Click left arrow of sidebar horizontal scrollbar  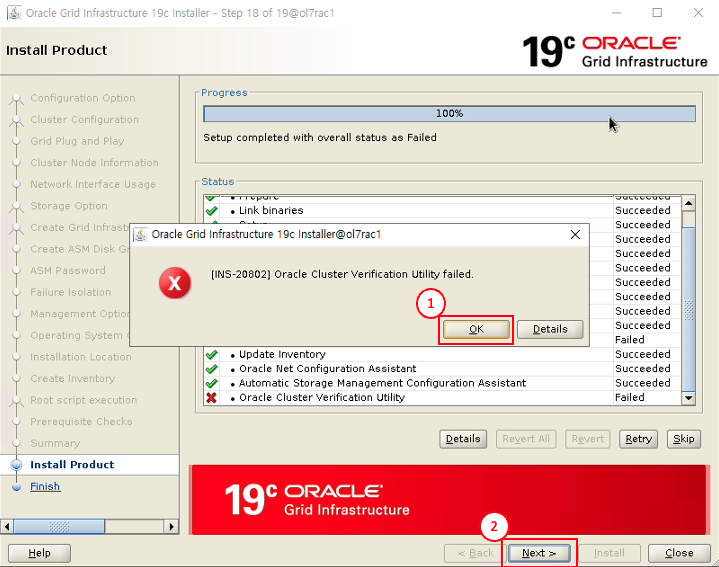click(x=7, y=526)
